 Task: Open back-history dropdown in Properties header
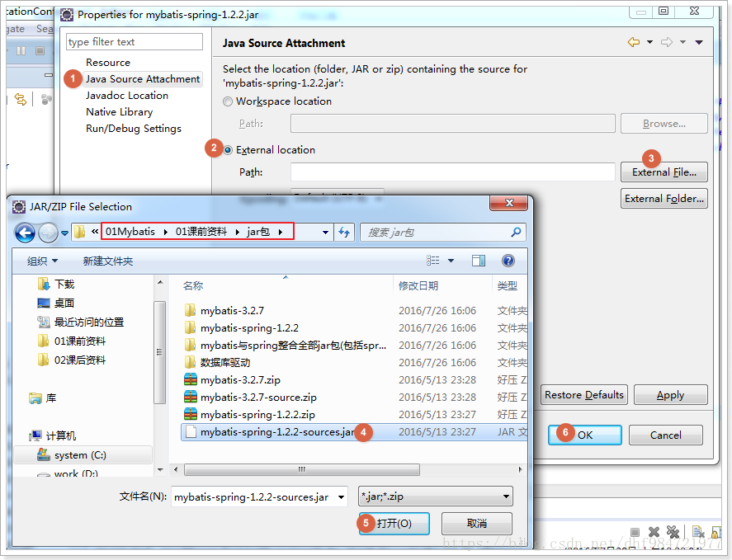tap(649, 42)
